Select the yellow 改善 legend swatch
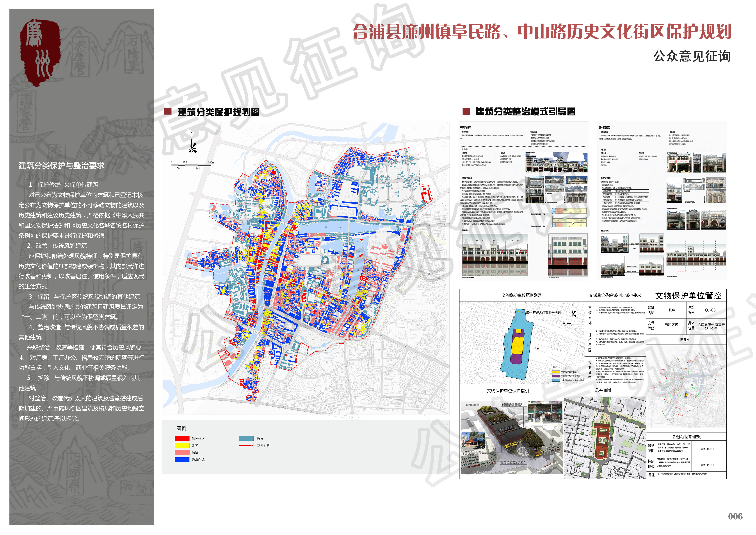Image resolution: width=756 pixels, height=535 pixels. pos(182,445)
